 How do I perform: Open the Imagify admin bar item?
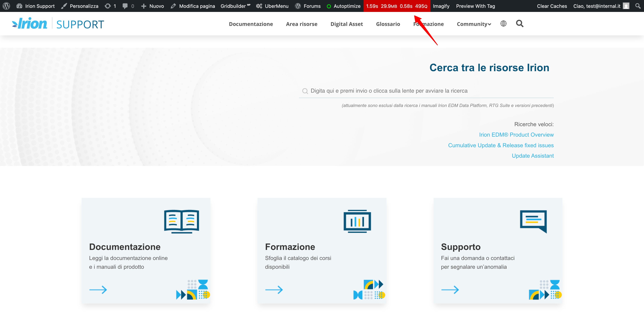point(441,6)
